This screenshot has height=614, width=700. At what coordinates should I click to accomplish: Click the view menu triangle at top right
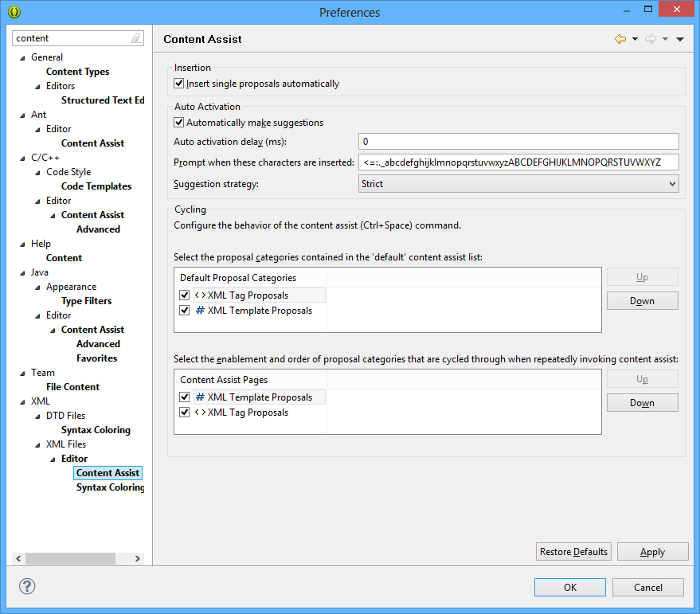[x=679, y=38]
